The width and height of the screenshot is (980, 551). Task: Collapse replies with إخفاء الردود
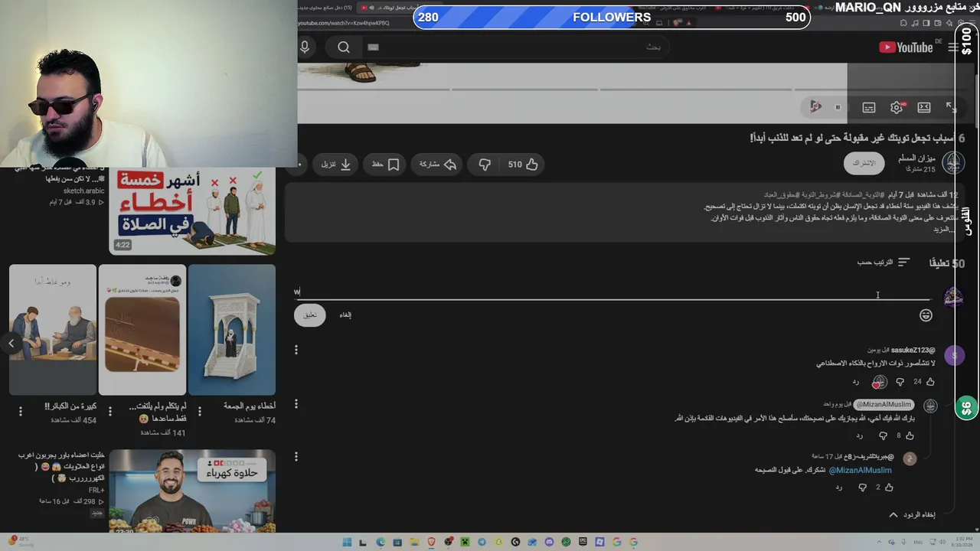click(x=912, y=515)
